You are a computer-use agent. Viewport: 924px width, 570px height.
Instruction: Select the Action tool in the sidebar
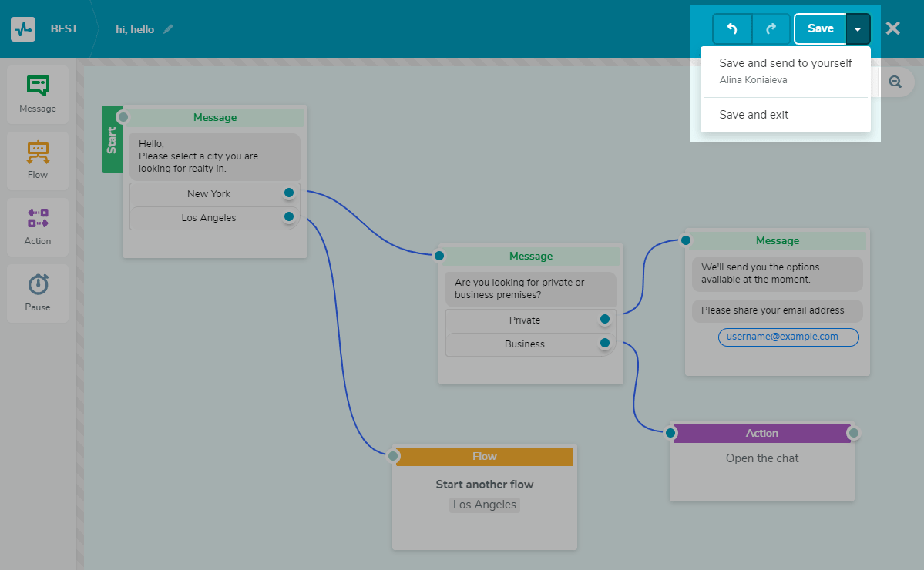(x=37, y=226)
